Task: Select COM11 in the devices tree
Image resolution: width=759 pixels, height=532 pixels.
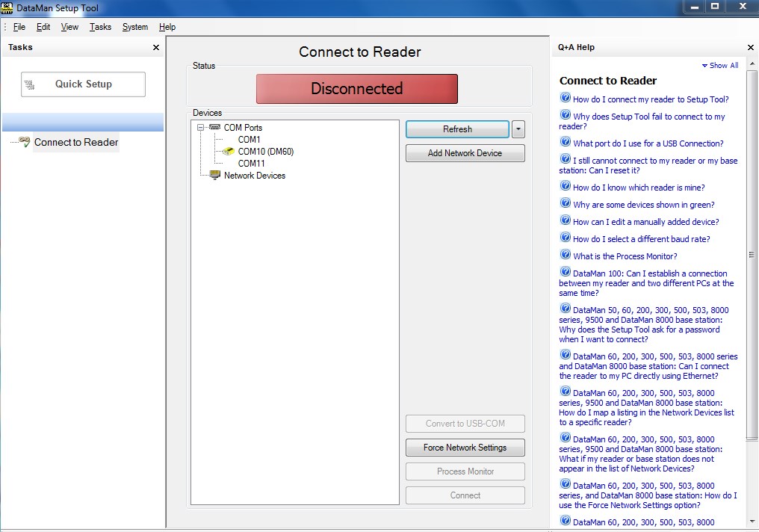Action: (x=251, y=163)
